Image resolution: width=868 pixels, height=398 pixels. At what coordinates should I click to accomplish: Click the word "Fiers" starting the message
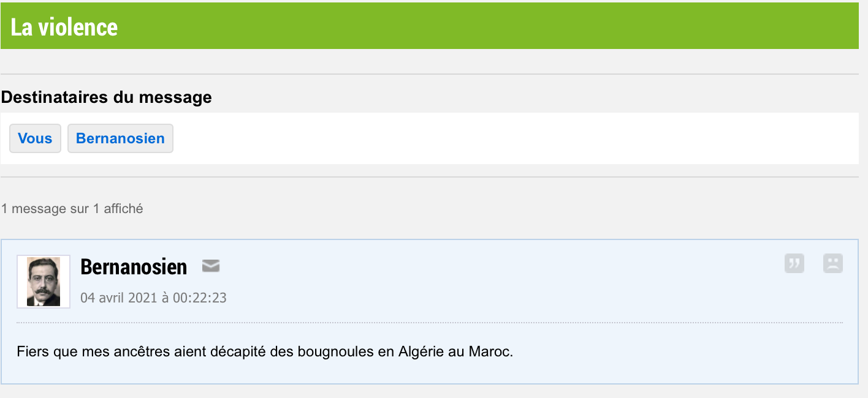pyautogui.click(x=31, y=352)
